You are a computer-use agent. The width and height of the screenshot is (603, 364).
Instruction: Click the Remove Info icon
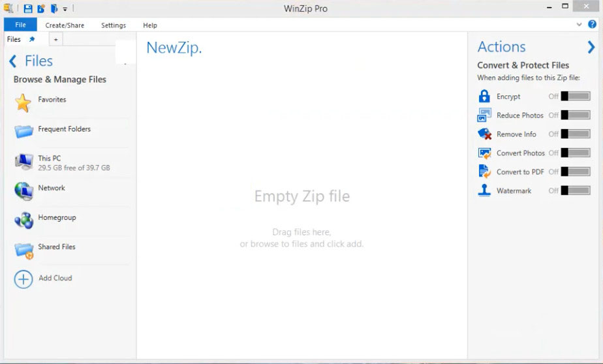pos(484,134)
